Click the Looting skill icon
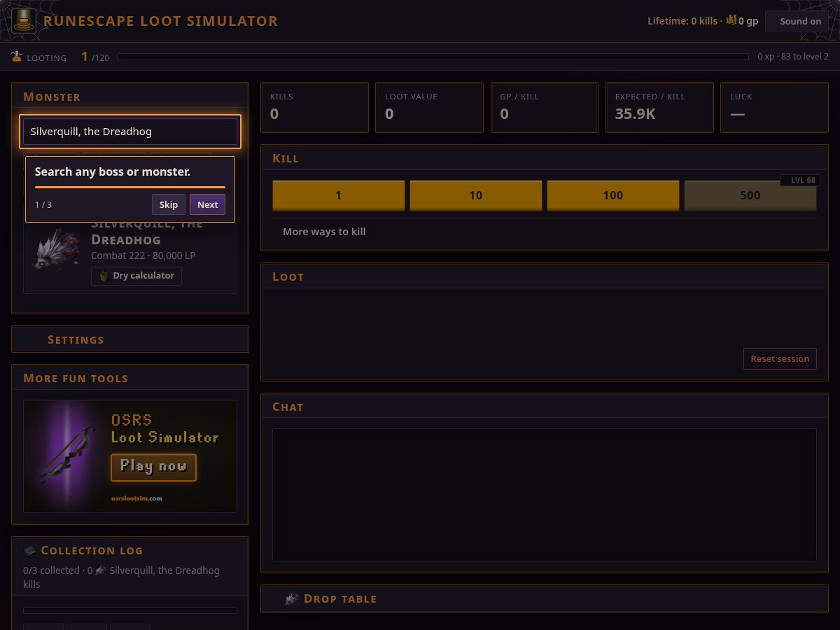 pos(17,57)
